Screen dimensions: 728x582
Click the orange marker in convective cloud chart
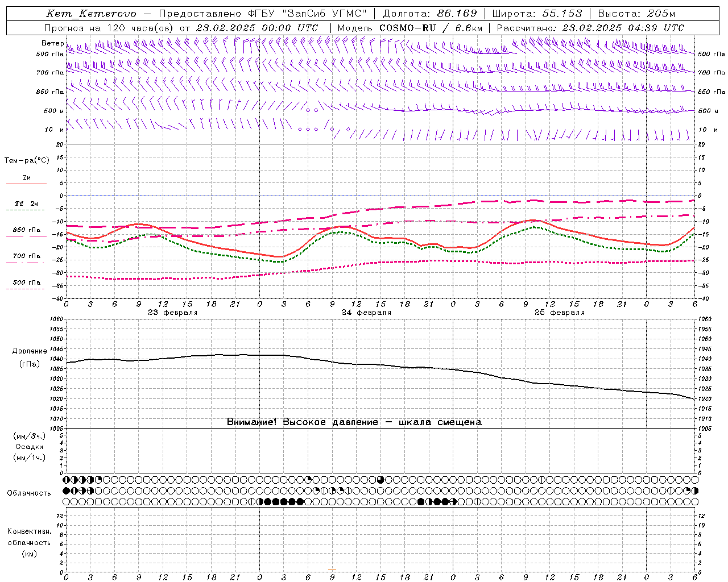(332, 569)
